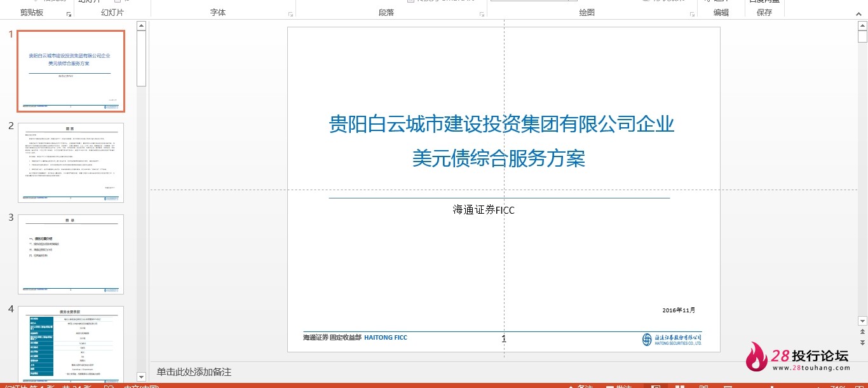Open the 段落 paragraph dialog launcher
Image resolution: width=868 pixels, height=388 pixels.
[482, 13]
